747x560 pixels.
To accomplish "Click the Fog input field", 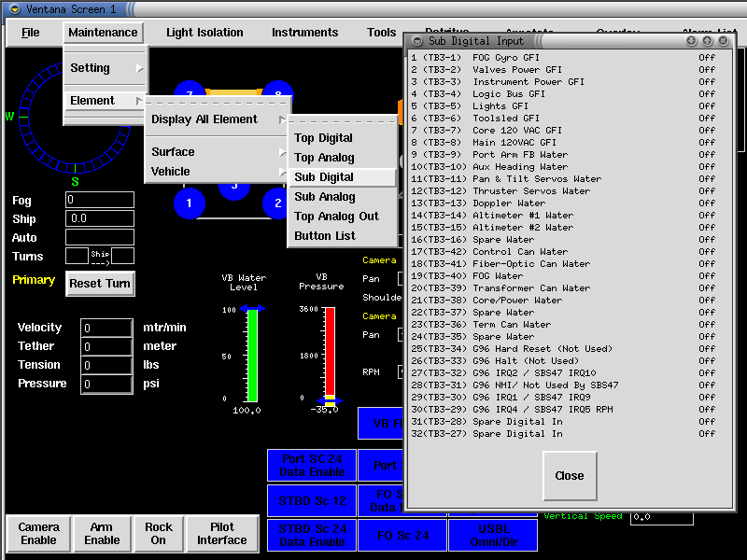I will pos(100,200).
